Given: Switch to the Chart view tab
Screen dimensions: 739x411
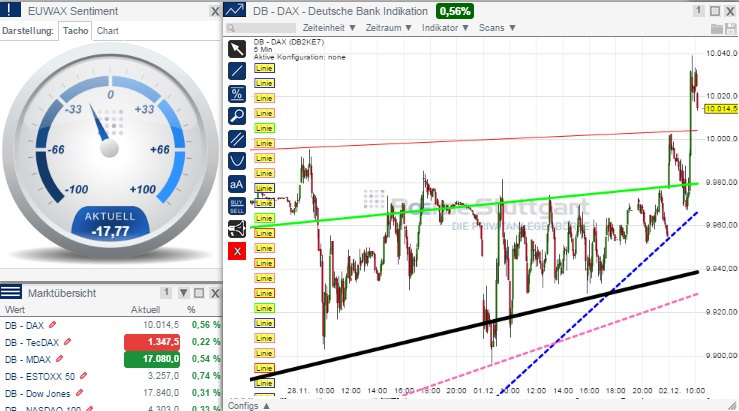Looking at the screenshot, I should click(107, 31).
